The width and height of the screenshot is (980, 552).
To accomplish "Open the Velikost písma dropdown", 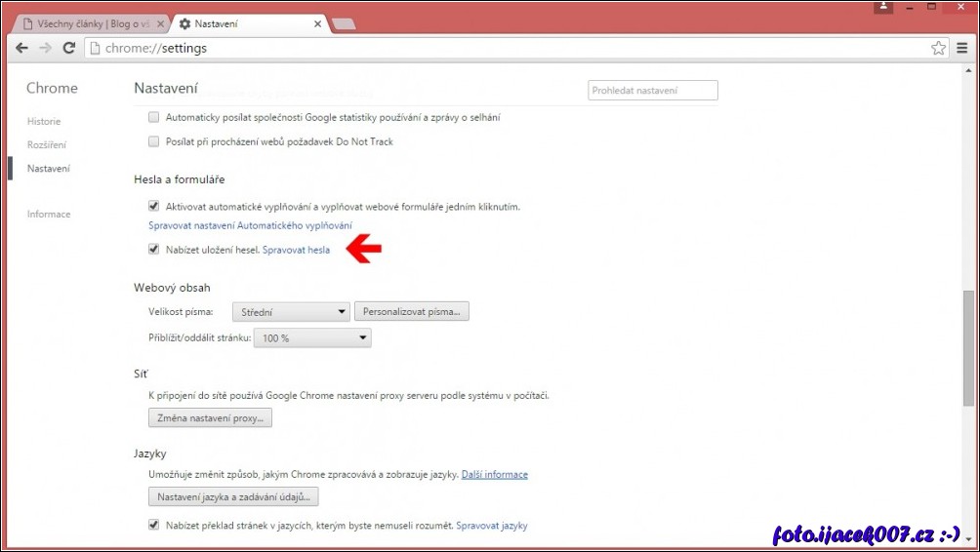I will pos(291,312).
